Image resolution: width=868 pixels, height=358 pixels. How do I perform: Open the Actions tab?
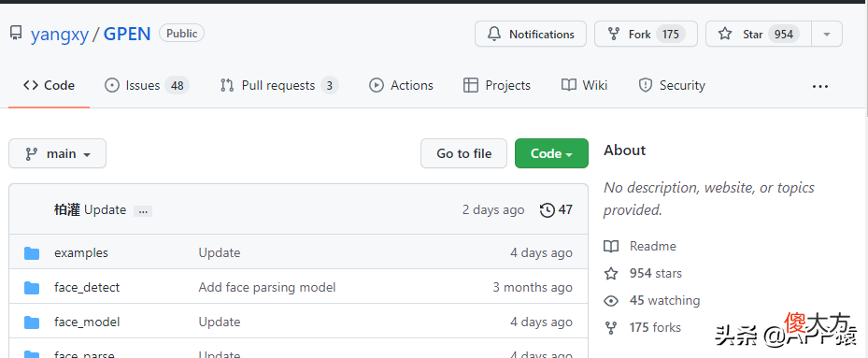[x=401, y=85]
